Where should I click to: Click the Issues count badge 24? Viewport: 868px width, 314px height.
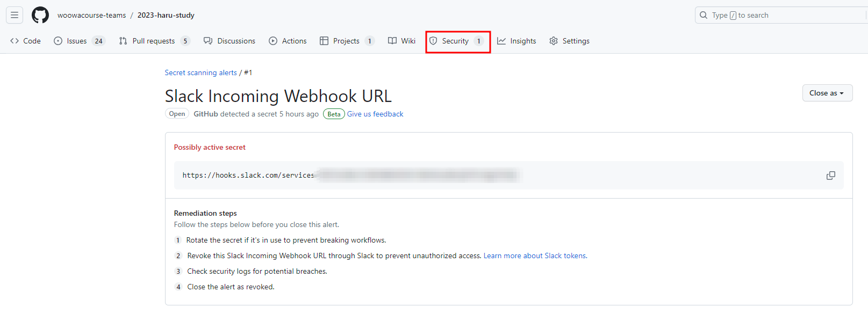coord(99,41)
